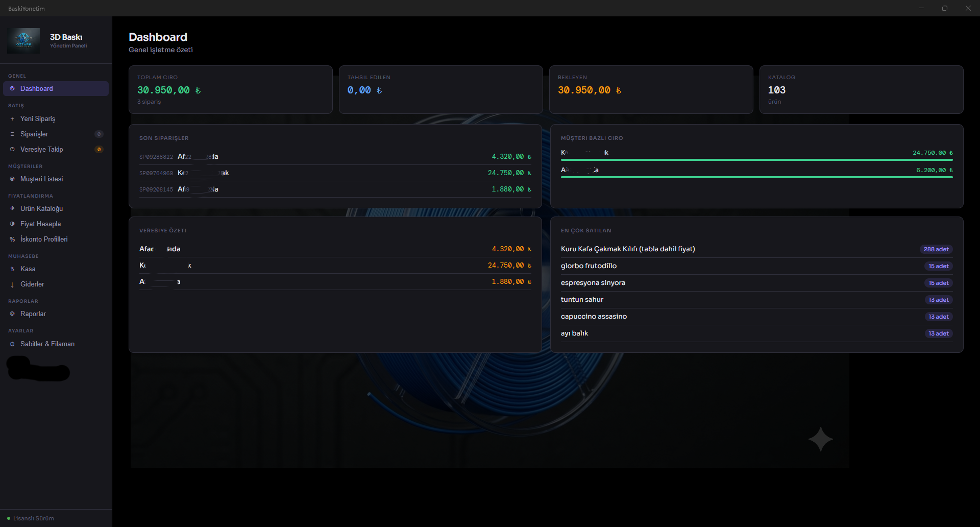Select the clock icon for Veresiye Takip
980x527 pixels.
(x=12, y=149)
